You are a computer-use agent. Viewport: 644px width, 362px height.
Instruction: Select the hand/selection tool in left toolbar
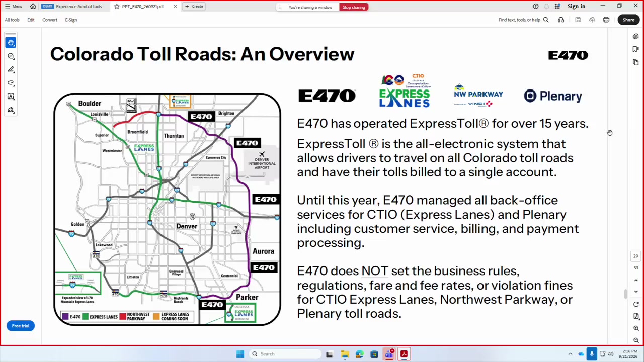pos(11,43)
